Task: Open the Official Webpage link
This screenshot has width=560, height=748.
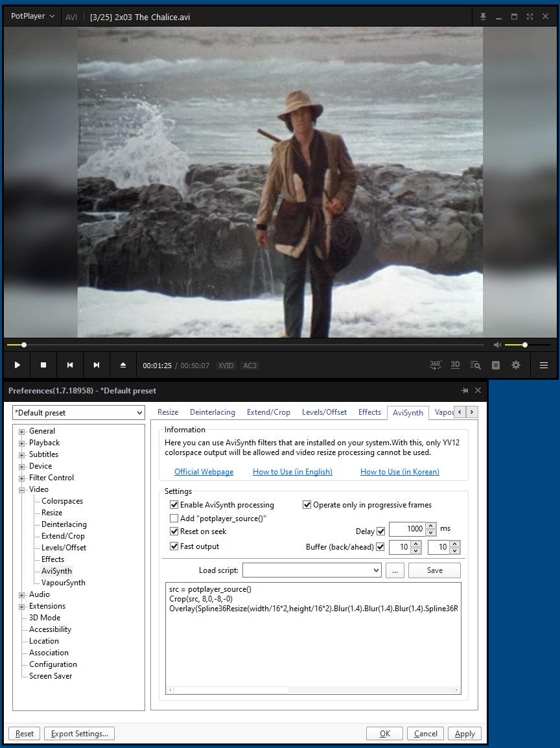Action: pyautogui.click(x=204, y=472)
